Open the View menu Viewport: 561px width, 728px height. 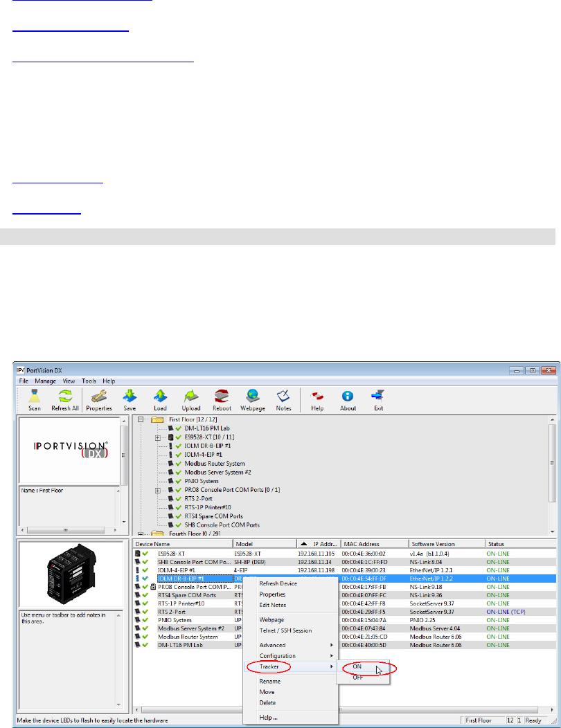[x=69, y=381]
